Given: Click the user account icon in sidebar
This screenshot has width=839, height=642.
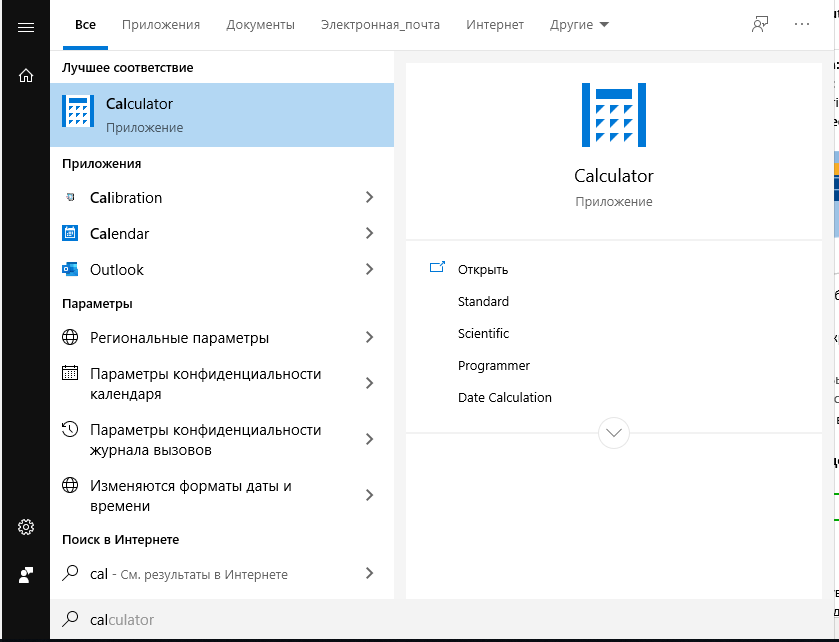Looking at the screenshot, I should point(25,575).
